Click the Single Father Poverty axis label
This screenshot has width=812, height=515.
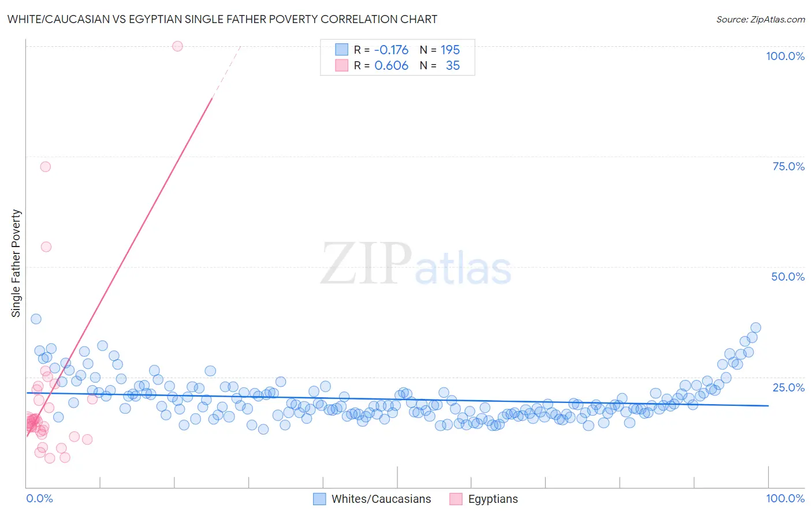coord(16,263)
